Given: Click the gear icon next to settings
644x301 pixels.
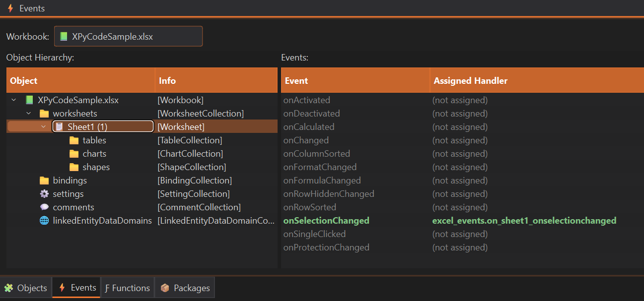Looking at the screenshot, I should click(x=44, y=194).
